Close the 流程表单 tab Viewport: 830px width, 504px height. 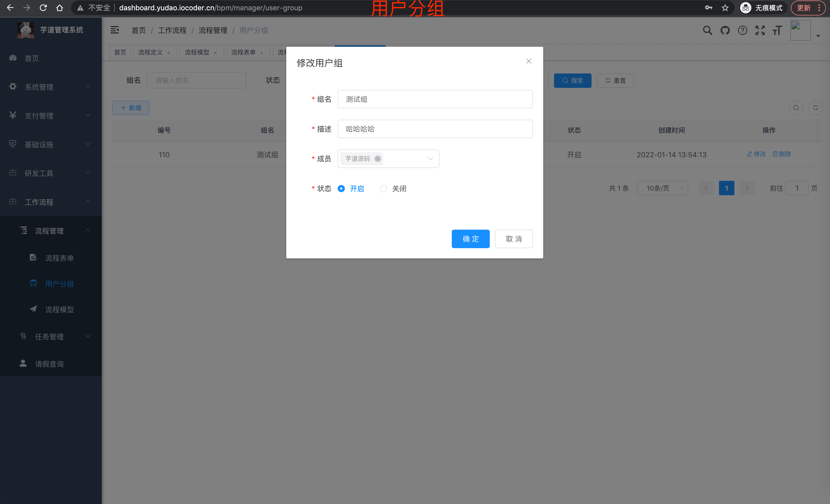point(261,53)
